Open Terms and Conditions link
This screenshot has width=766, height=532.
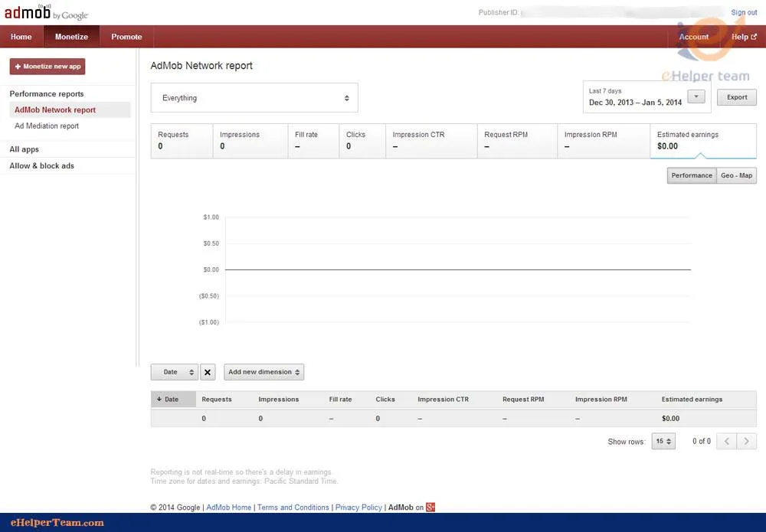(293, 507)
